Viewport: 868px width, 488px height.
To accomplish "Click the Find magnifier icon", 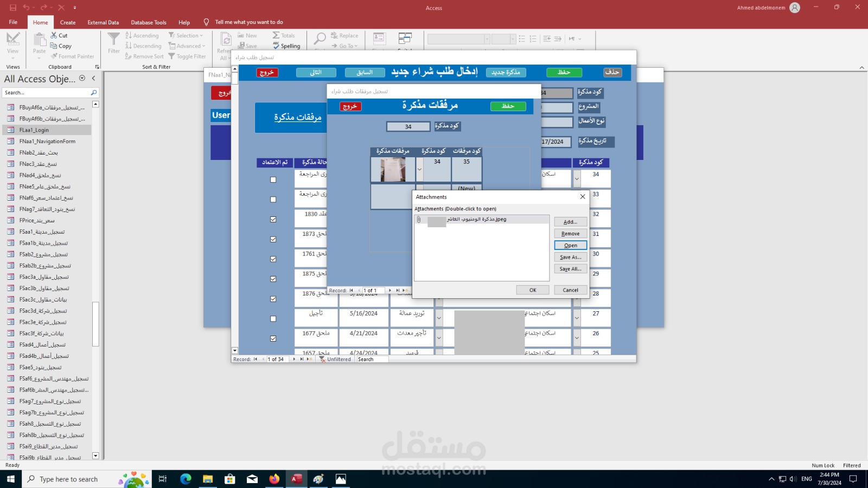I will [x=320, y=38].
